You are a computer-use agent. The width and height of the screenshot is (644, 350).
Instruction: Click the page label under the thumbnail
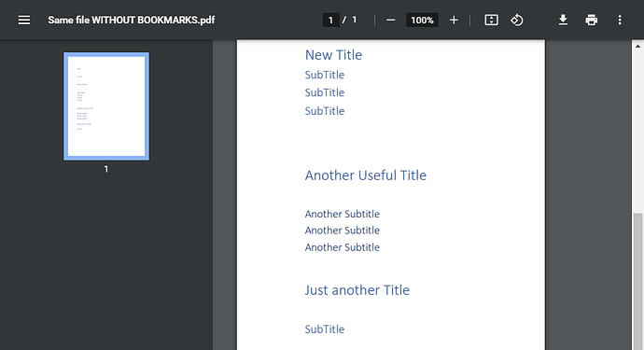tap(106, 169)
